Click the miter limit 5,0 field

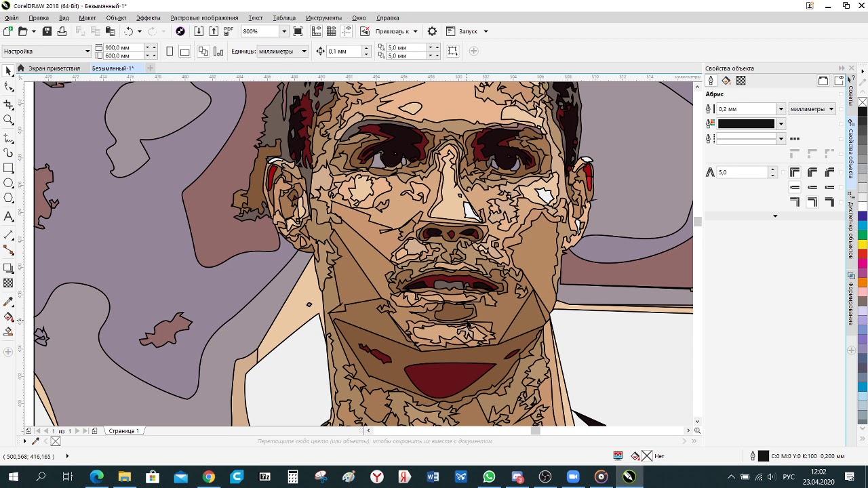tap(743, 173)
